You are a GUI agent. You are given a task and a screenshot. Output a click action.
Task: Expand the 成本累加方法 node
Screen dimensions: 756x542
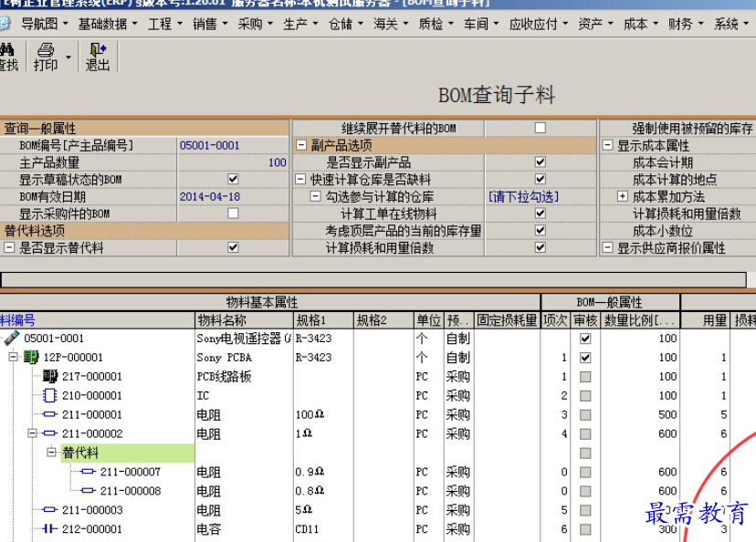623,196
